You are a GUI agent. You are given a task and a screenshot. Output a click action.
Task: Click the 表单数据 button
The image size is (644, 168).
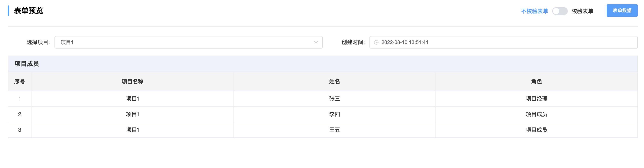coord(622,11)
